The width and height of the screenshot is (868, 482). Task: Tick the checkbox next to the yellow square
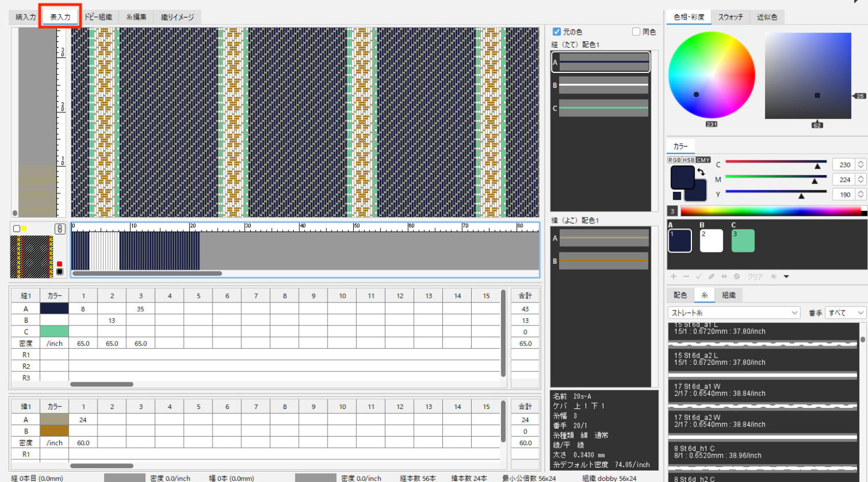click(x=16, y=228)
